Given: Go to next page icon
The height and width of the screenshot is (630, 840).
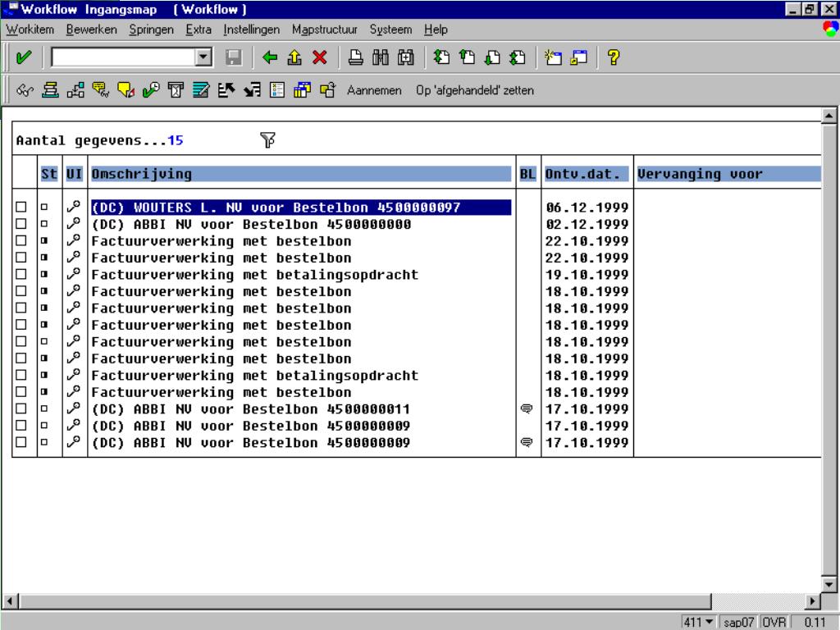Looking at the screenshot, I should [x=492, y=57].
